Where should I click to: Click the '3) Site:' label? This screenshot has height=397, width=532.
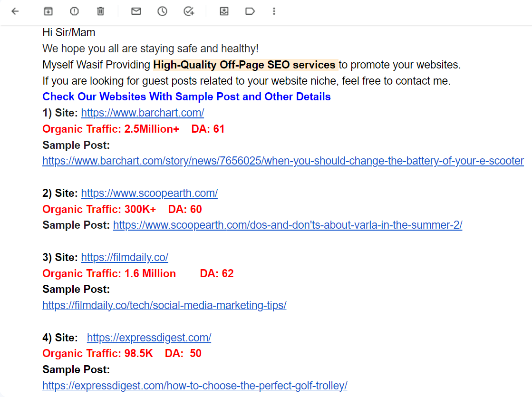click(x=60, y=257)
